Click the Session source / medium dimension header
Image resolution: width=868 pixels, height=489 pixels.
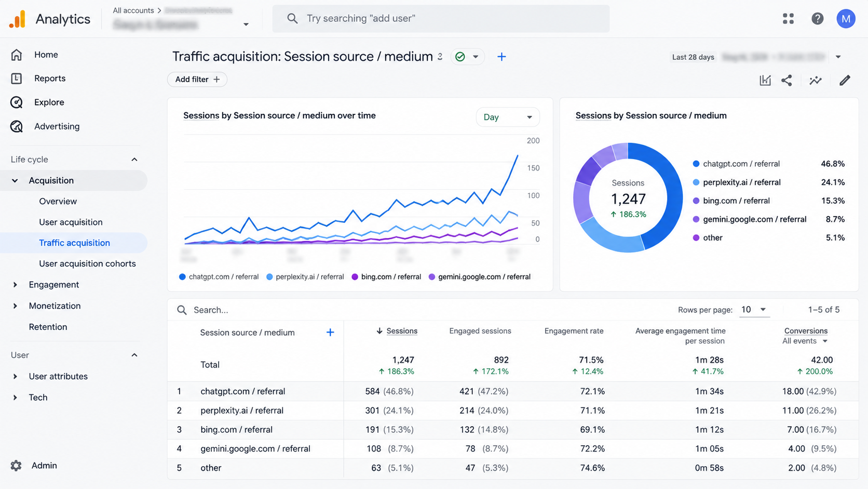tap(247, 333)
